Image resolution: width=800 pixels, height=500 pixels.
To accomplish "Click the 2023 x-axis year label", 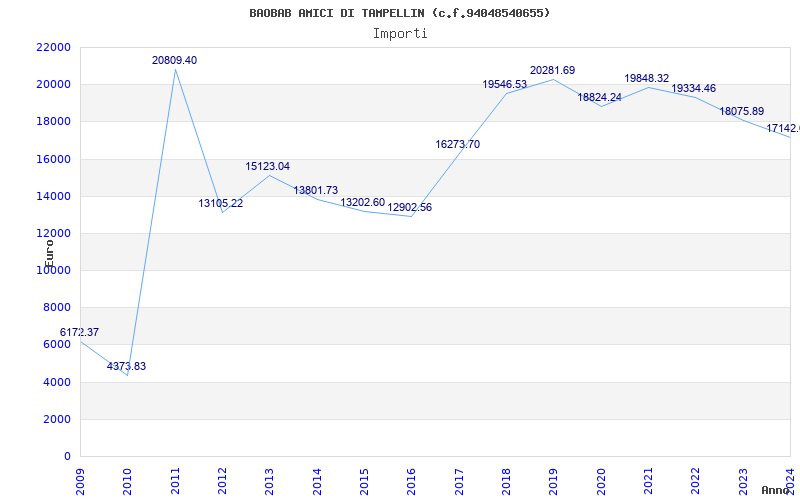I will [x=743, y=482].
